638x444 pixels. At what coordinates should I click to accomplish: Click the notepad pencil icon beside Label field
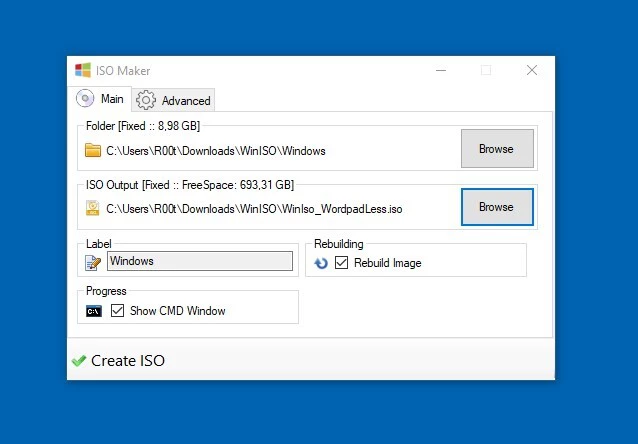point(93,262)
